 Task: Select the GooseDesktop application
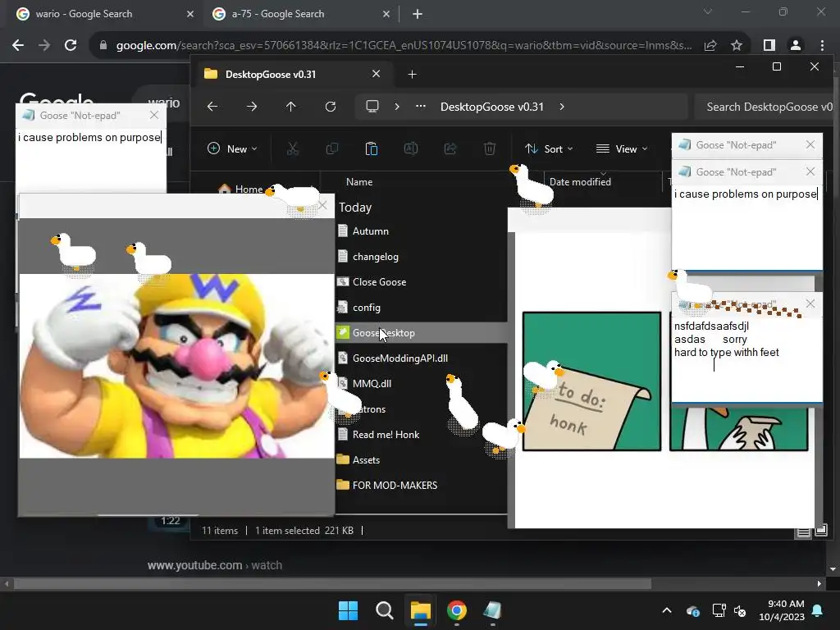point(383,333)
